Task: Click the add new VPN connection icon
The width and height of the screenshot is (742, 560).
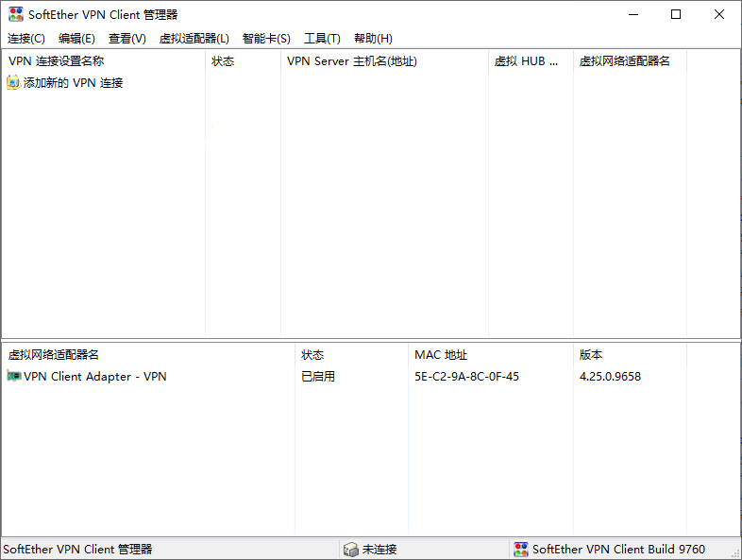Action: pos(13,82)
